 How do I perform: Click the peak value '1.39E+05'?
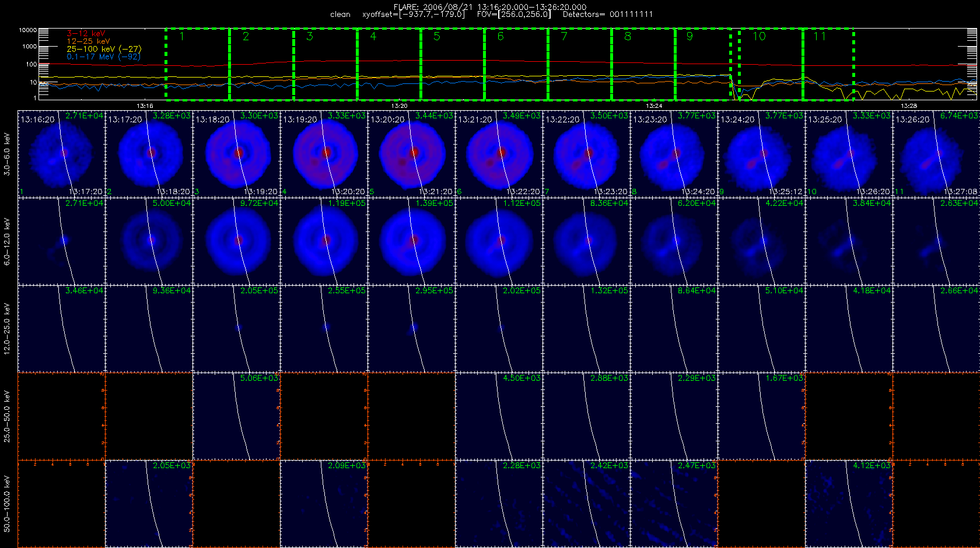click(x=435, y=203)
